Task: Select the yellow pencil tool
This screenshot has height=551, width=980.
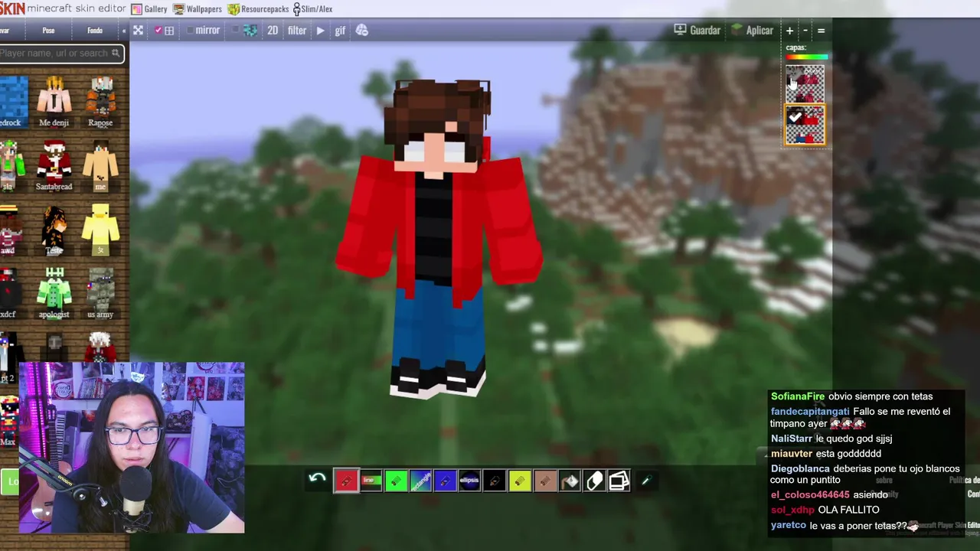Action: click(x=519, y=481)
